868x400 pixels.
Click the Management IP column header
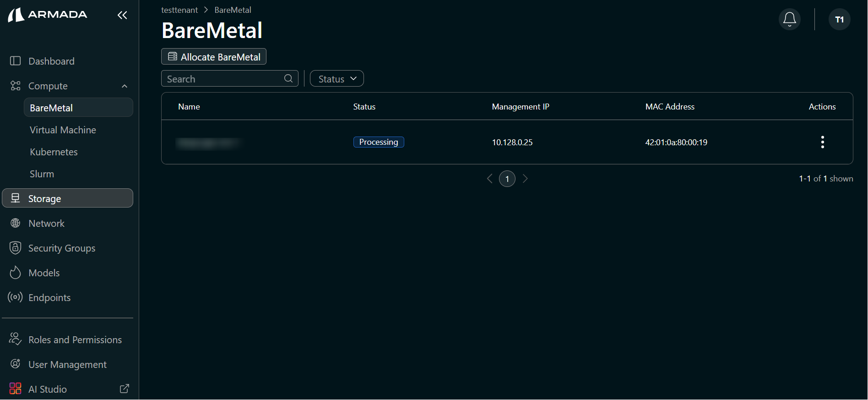pos(521,106)
